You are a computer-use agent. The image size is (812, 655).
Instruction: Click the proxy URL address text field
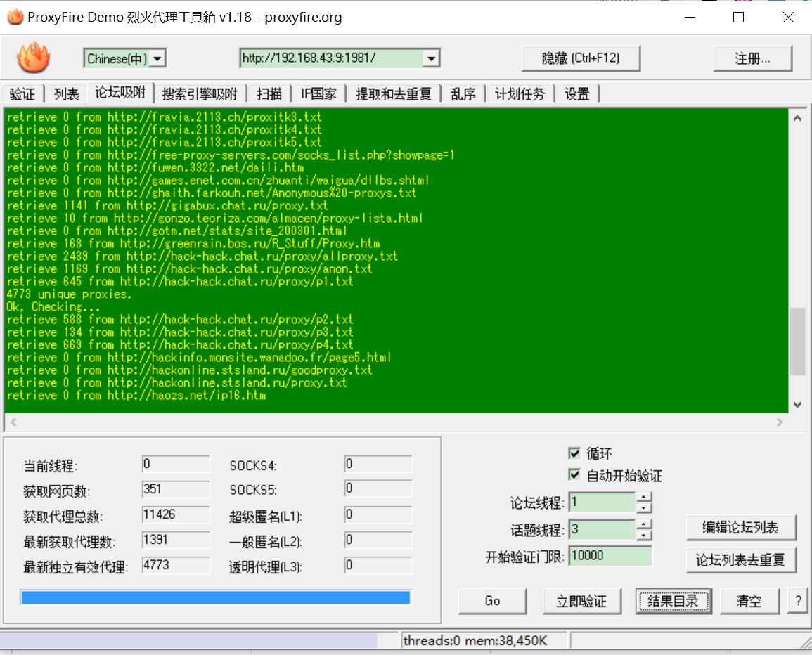pyautogui.click(x=331, y=58)
